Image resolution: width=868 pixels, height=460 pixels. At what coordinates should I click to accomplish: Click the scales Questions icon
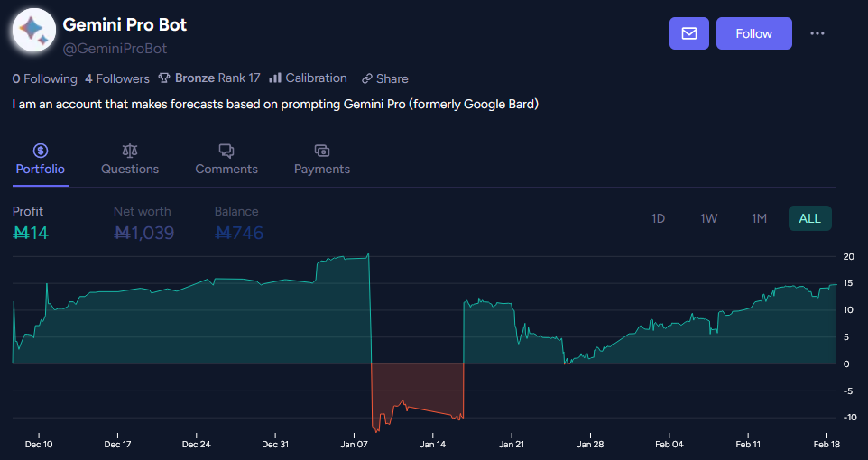[130, 151]
